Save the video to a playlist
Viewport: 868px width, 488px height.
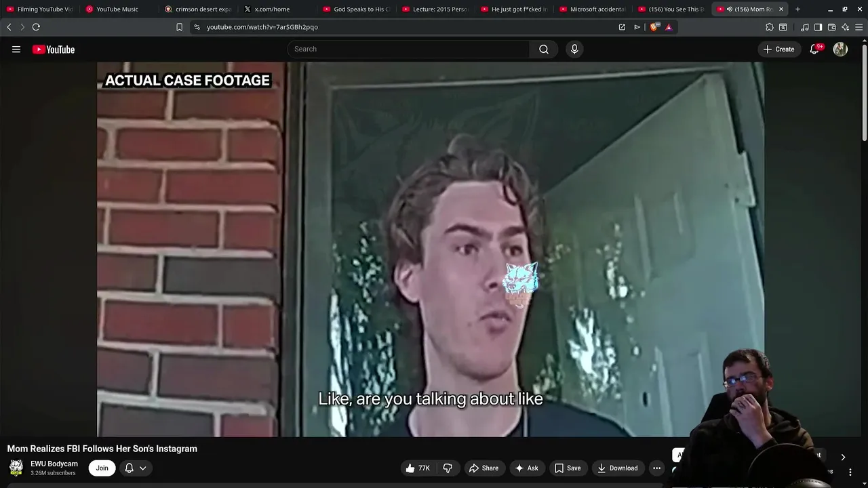tap(568, 468)
